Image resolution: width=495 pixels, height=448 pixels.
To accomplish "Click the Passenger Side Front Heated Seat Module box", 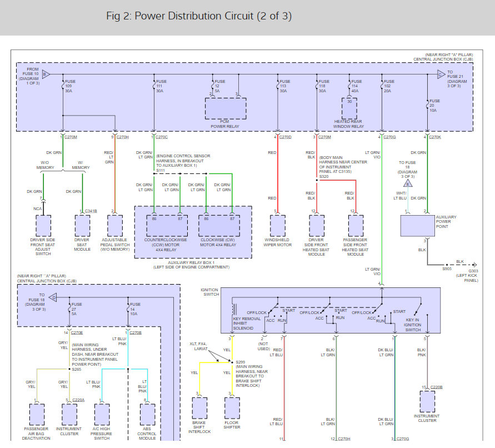I will (356, 226).
